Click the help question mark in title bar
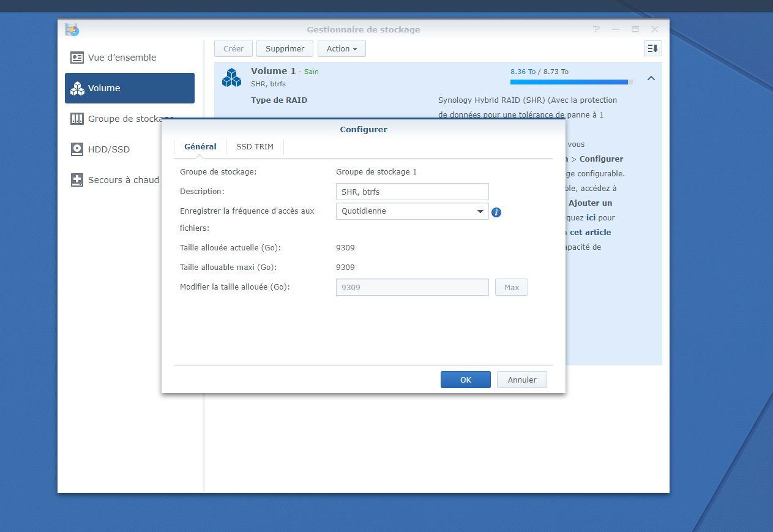 [596, 29]
